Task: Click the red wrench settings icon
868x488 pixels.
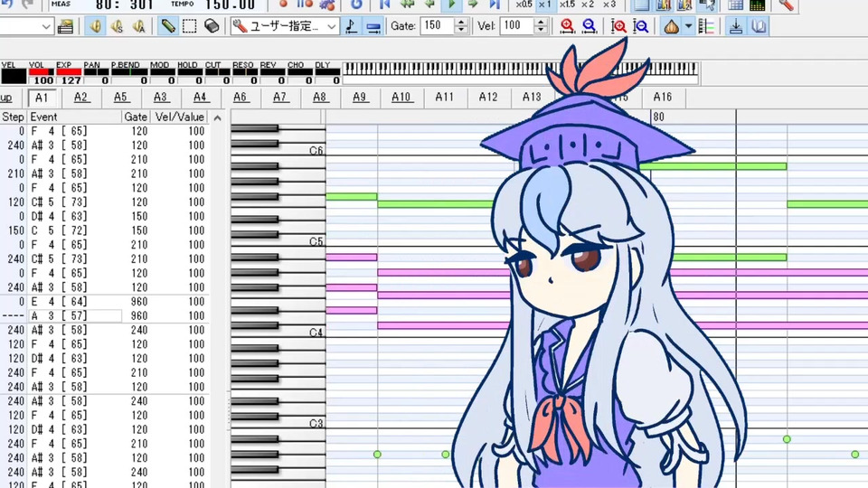Action: (786, 5)
